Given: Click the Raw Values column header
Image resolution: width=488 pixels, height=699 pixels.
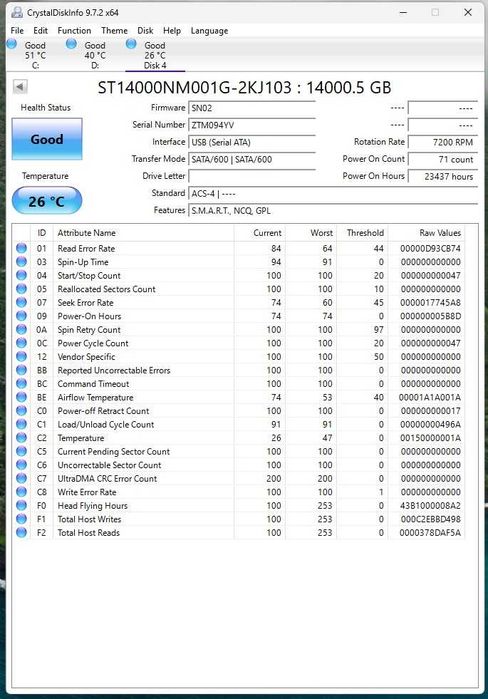Looking at the screenshot, I should pyautogui.click(x=426, y=233).
